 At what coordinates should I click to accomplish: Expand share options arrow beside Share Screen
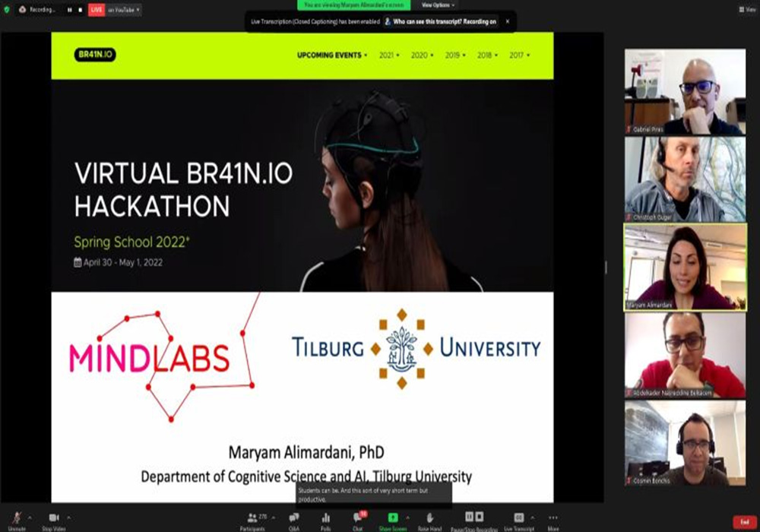pos(407,518)
